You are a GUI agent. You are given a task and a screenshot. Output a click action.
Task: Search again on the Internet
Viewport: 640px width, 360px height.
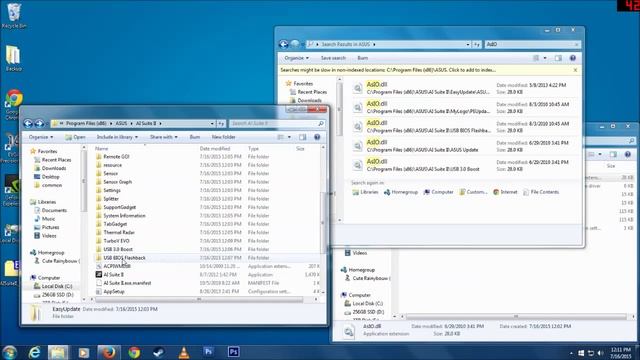505,192
